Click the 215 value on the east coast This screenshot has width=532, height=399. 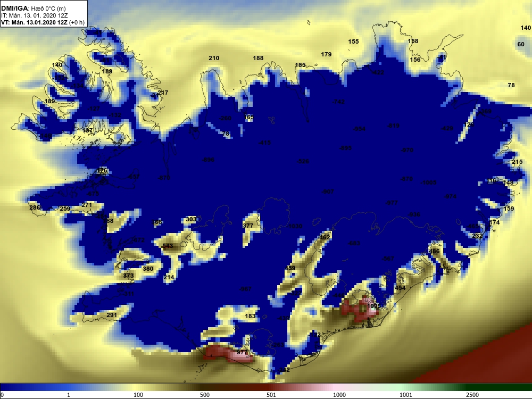pyautogui.click(x=517, y=162)
